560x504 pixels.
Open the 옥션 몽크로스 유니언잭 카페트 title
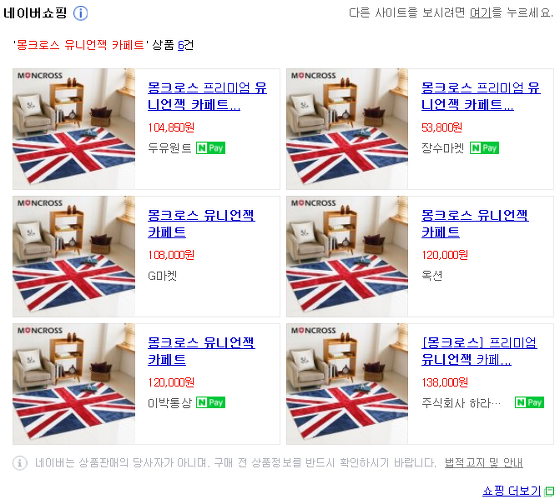click(475, 224)
